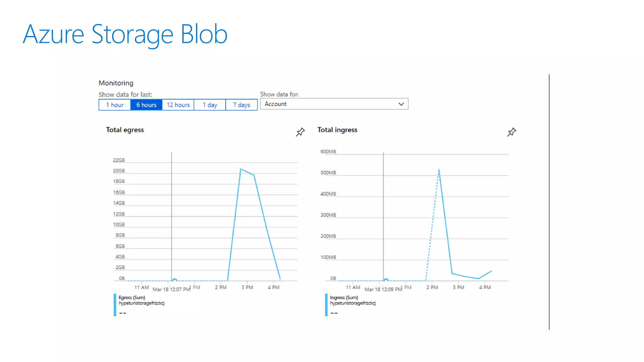
Task: Click the Total ingress chart title
Action: (337, 130)
